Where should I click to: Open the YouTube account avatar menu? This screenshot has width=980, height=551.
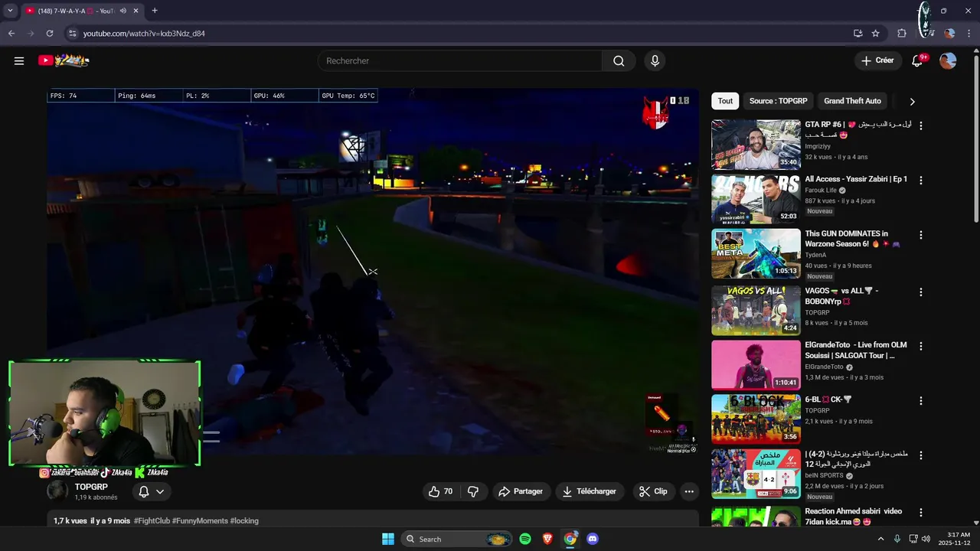pos(948,61)
